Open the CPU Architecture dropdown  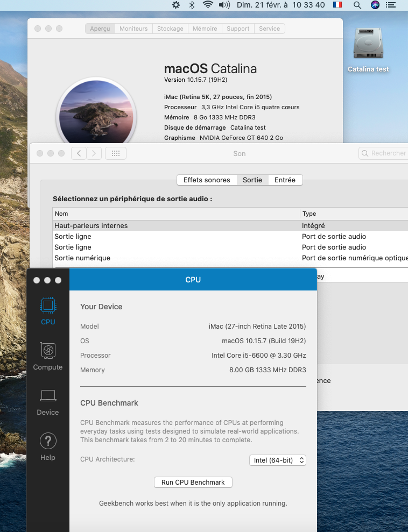coord(278,460)
